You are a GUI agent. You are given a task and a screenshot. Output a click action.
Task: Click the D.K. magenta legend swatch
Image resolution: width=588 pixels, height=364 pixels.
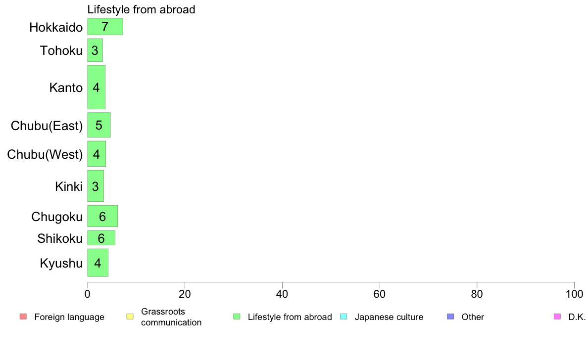(557, 317)
